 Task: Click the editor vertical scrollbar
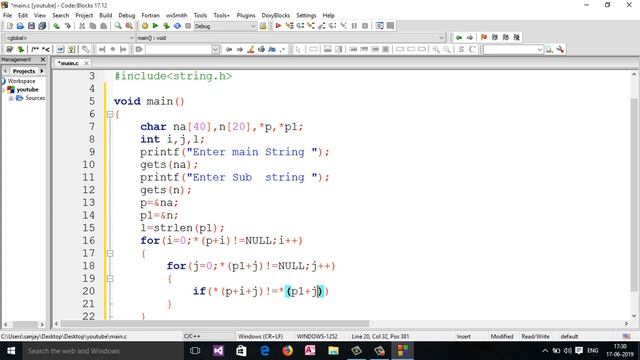(634, 195)
